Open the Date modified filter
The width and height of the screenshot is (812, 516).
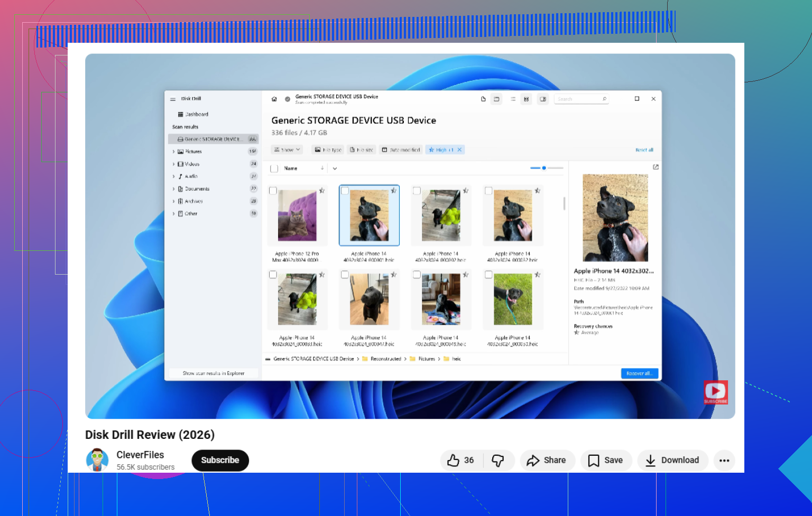[401, 150]
